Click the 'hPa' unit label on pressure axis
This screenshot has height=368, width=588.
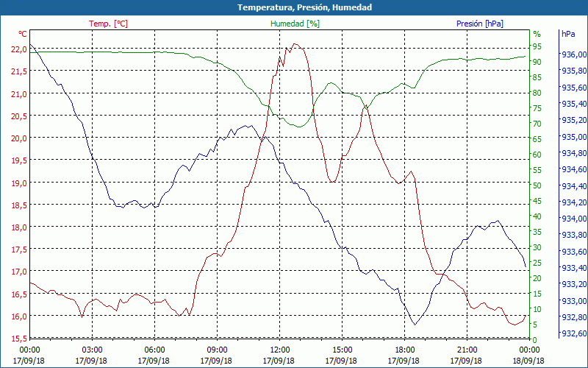tap(568, 34)
